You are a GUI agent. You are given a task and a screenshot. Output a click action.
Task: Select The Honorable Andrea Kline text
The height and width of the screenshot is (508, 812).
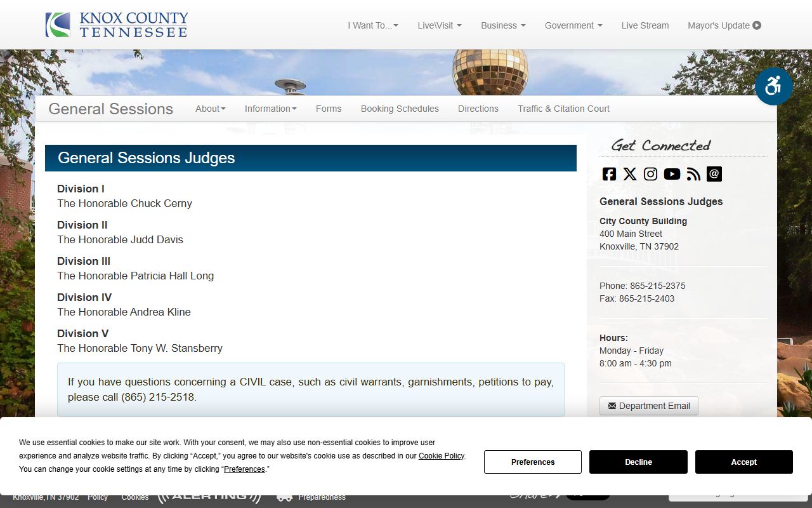coord(124,312)
